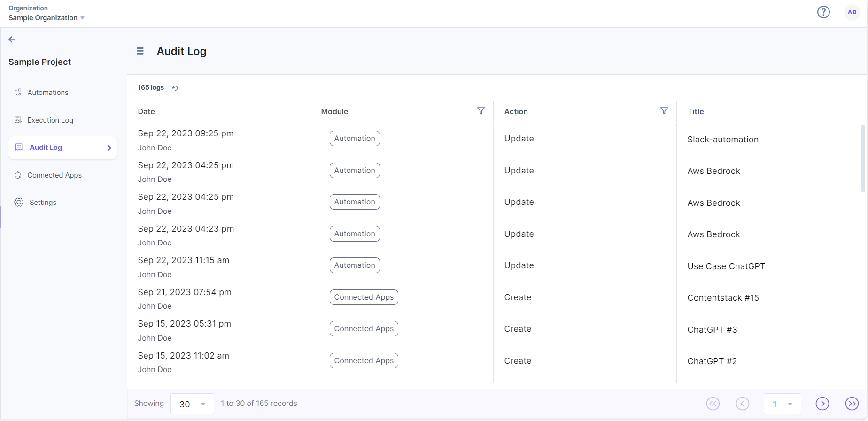
Task: Select the Use Case ChatGPT title
Action: coord(726,266)
